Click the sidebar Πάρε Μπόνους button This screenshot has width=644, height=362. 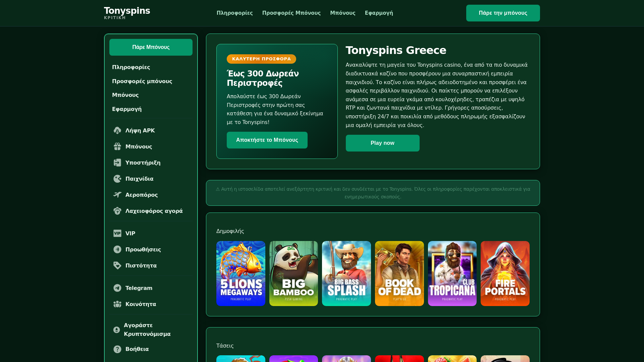point(151,47)
